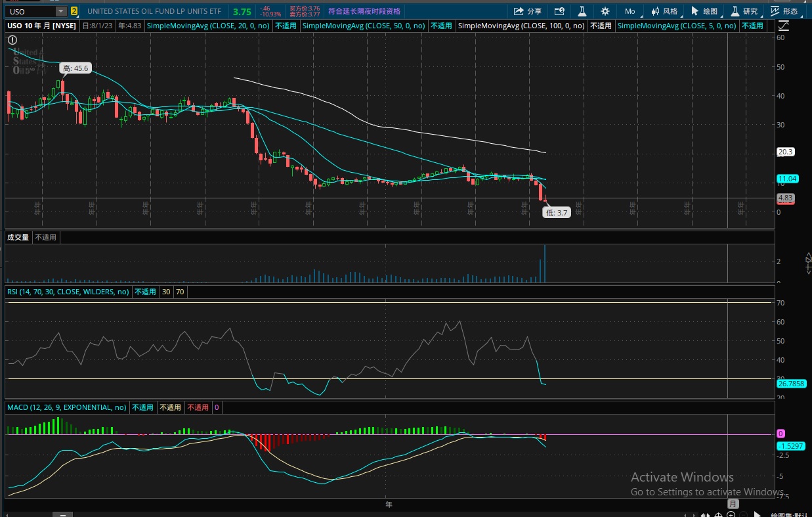Open the 分享 (share) menu
The image size is (812, 517).
[527, 11]
